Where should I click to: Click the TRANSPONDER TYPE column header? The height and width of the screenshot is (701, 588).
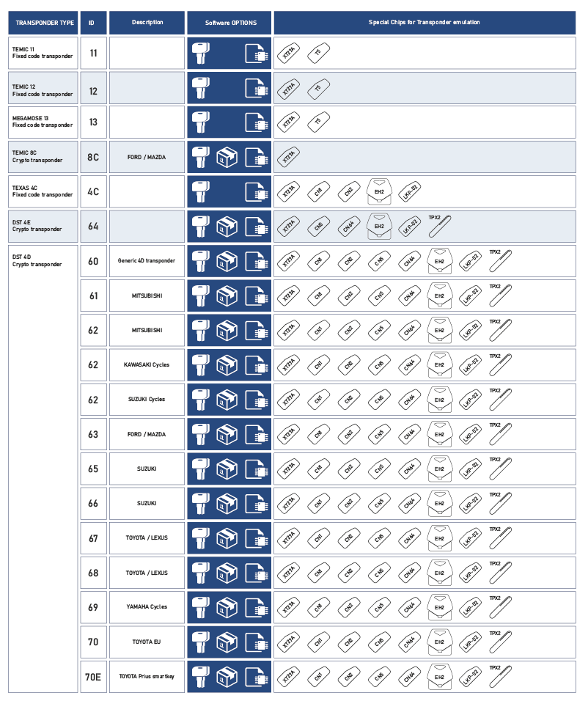(44, 23)
